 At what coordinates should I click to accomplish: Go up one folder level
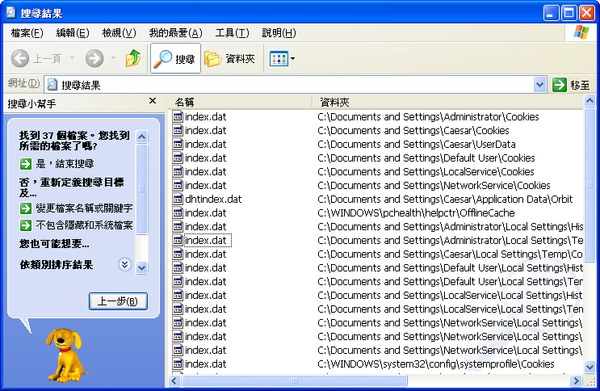pos(133,58)
